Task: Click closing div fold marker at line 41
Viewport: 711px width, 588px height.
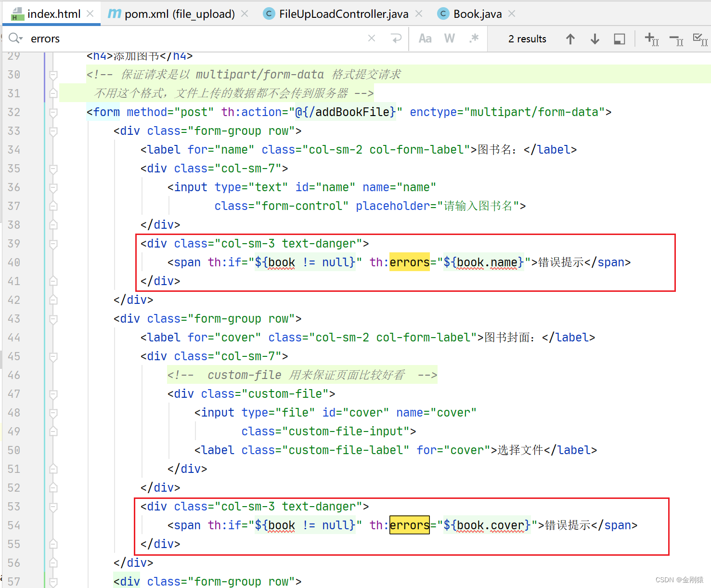Action: (53, 281)
